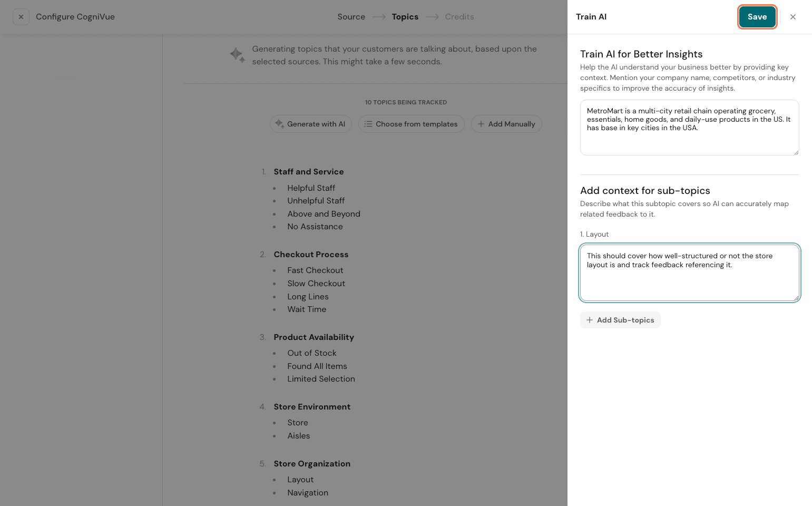Select the Checkout Process topic heading
Image resolution: width=812 pixels, height=506 pixels.
(311, 255)
